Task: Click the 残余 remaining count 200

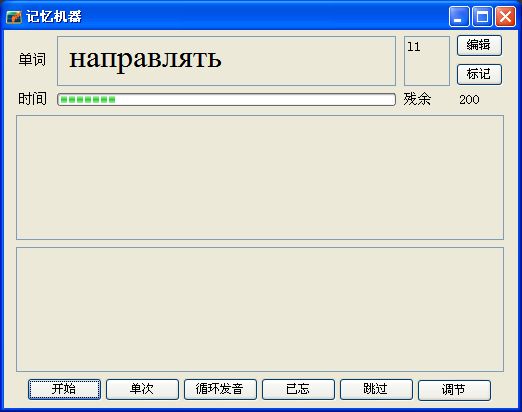Action: 469,100
